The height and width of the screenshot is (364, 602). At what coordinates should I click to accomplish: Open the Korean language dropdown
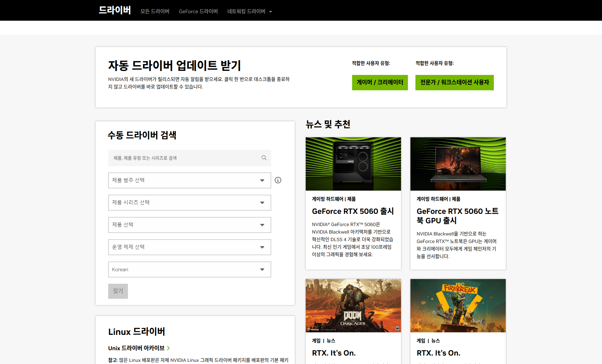coord(189,269)
